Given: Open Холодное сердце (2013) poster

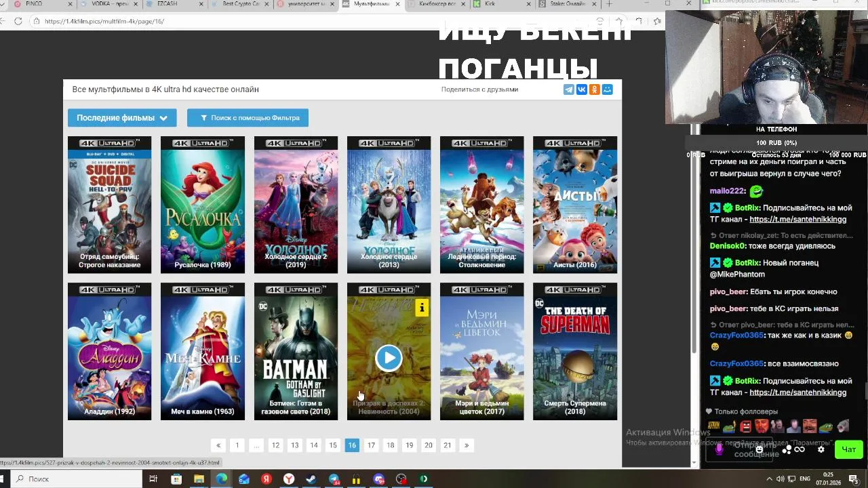Looking at the screenshot, I should [x=389, y=205].
